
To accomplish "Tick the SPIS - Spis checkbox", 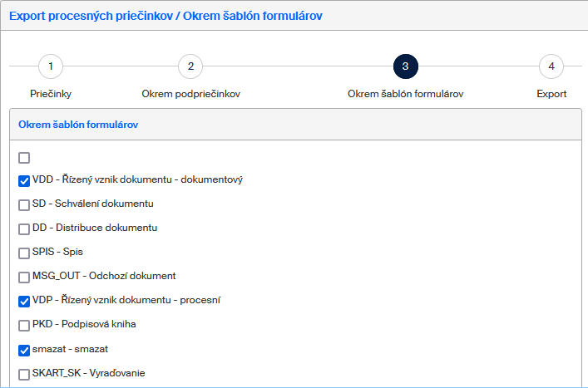I will (24, 253).
